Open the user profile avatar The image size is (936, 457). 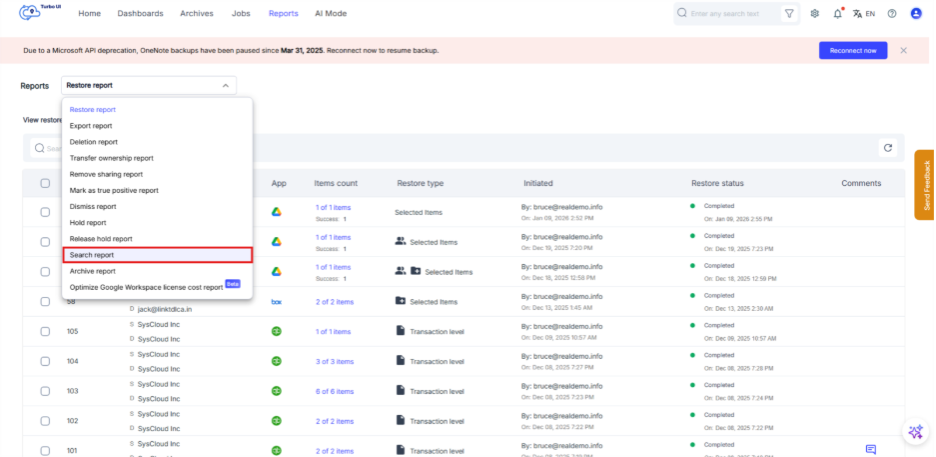916,14
